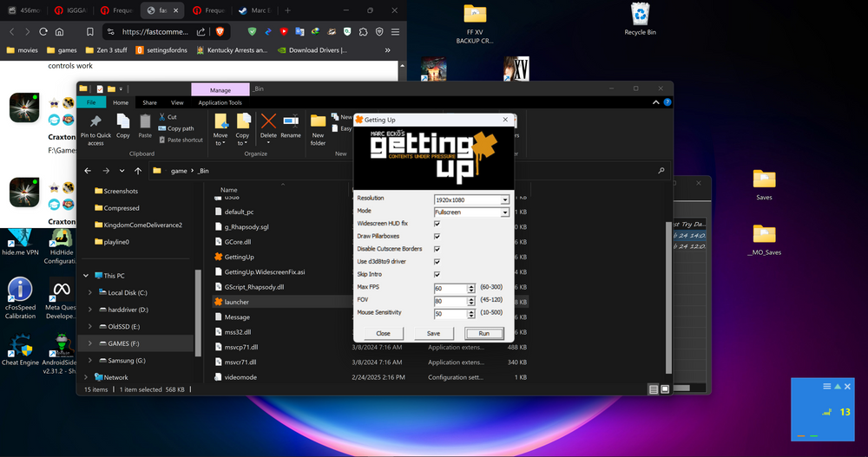Expand GAMES (F:) drive node

(89, 343)
